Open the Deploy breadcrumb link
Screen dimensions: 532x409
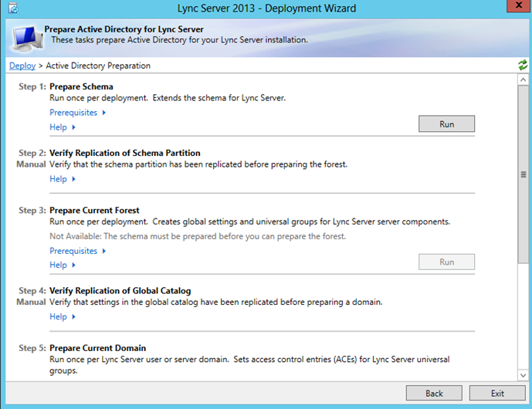[x=22, y=66]
